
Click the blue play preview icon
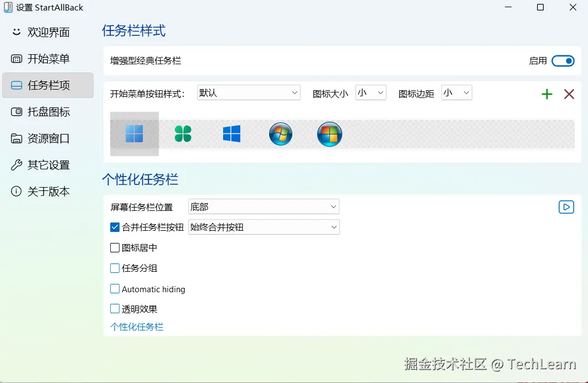[566, 207]
